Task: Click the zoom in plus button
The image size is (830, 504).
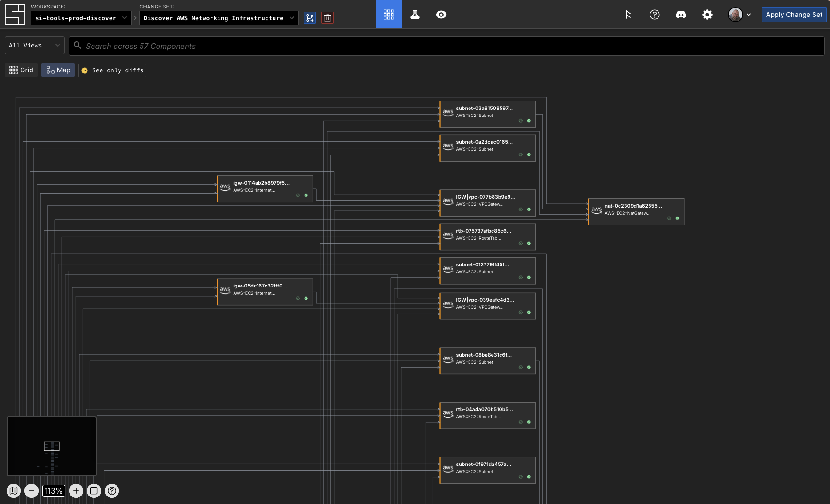Action: pyautogui.click(x=76, y=491)
